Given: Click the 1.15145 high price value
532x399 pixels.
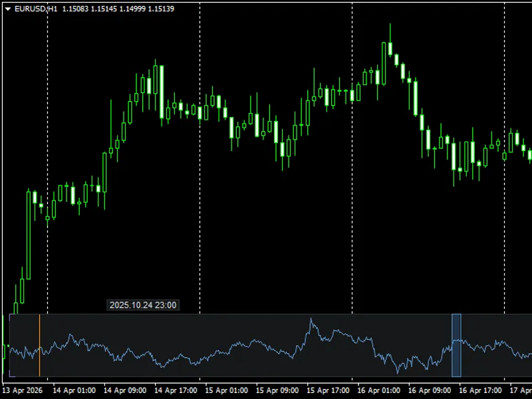Looking at the screenshot, I should click(x=104, y=9).
